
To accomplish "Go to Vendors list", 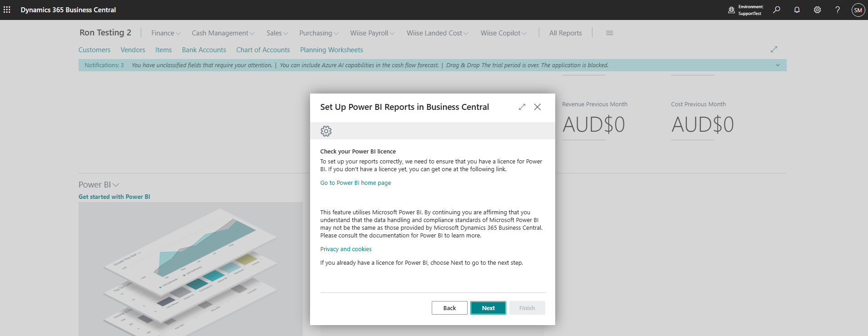I will (133, 50).
